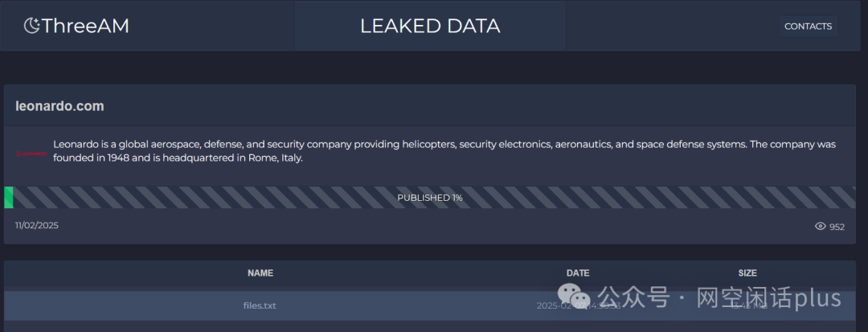This screenshot has height=332, width=868.
Task: Click the ThreeAM crescent moon logo icon
Action: pyautogui.click(x=32, y=26)
